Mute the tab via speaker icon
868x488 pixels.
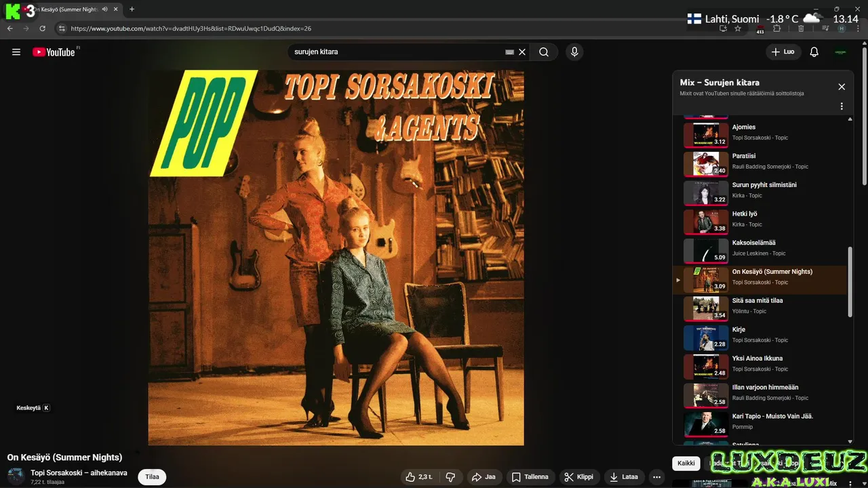click(x=104, y=9)
